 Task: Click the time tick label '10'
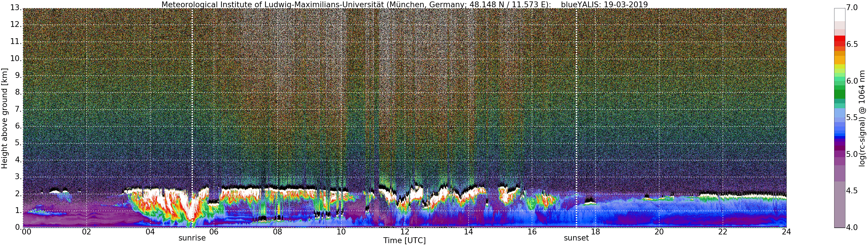click(x=341, y=232)
